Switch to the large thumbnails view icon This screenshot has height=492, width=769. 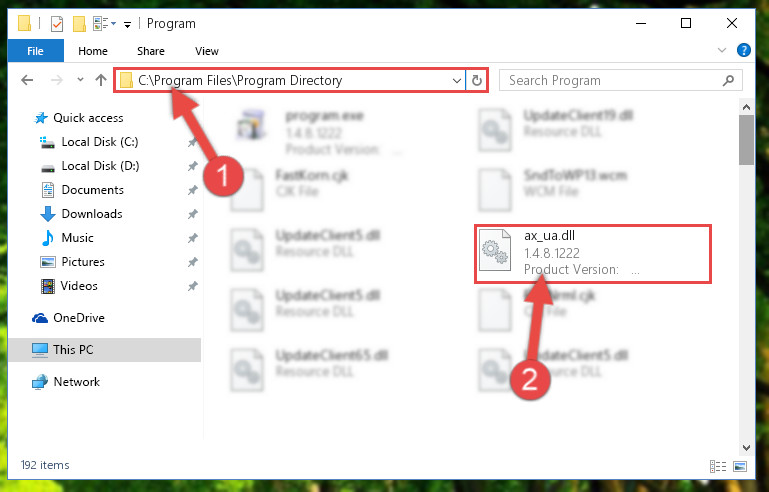point(740,466)
